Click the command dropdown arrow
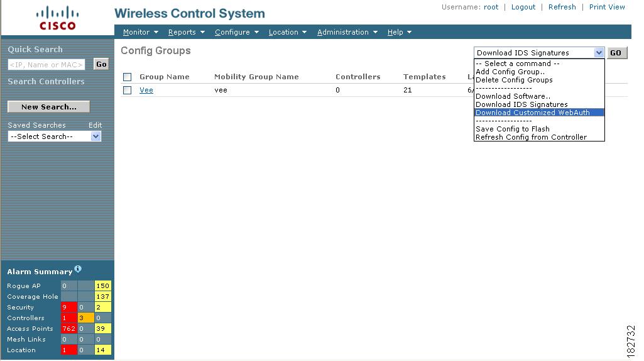Viewport: 644px width, 361px height. tap(599, 53)
